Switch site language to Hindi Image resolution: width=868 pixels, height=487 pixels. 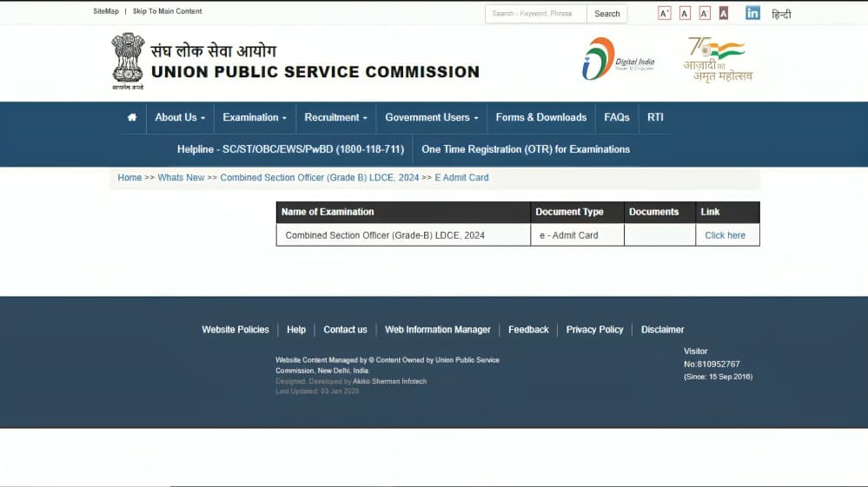click(x=781, y=15)
